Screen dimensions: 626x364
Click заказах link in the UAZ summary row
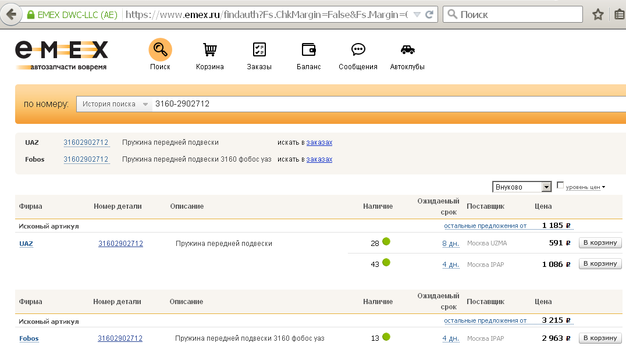(319, 142)
